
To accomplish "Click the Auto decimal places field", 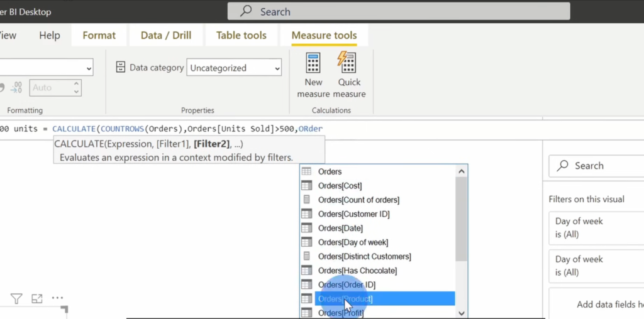I will pos(51,88).
